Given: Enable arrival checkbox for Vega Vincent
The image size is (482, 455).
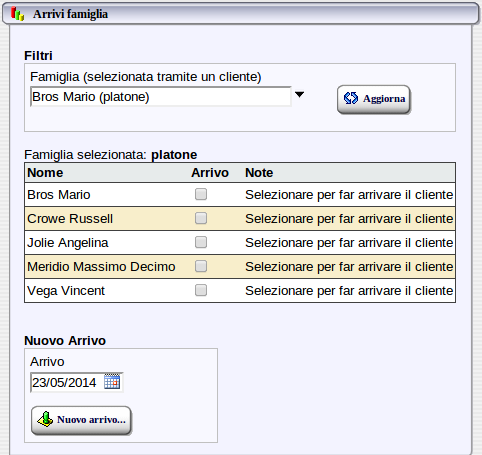Looking at the screenshot, I should click(201, 290).
